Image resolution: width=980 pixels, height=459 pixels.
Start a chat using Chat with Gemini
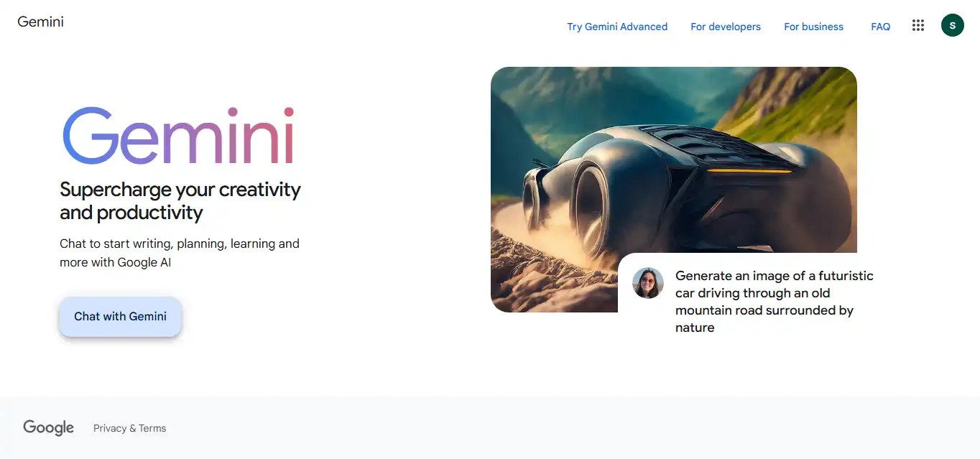coord(120,316)
